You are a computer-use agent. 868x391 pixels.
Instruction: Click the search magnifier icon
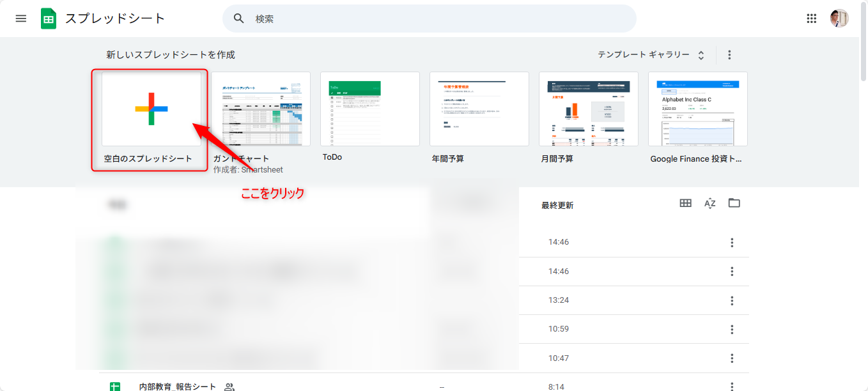tap(239, 19)
